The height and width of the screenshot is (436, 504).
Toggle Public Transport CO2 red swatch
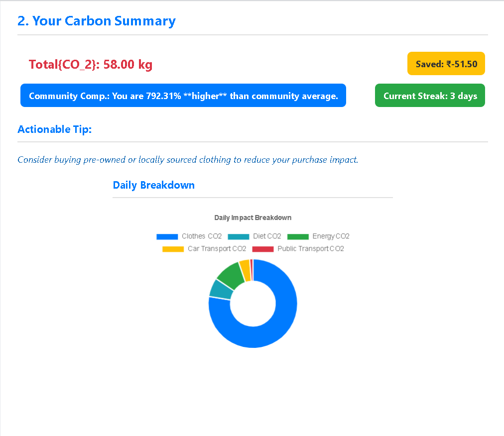(262, 249)
